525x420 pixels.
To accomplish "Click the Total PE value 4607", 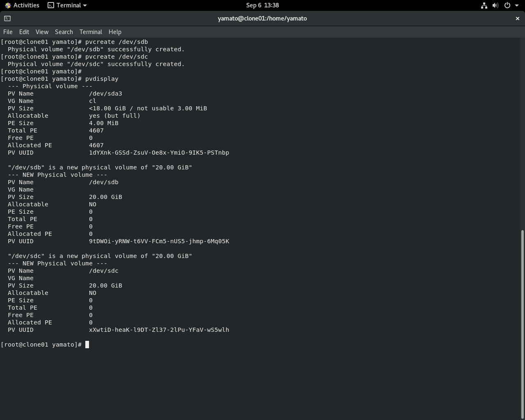I will tap(96, 130).
